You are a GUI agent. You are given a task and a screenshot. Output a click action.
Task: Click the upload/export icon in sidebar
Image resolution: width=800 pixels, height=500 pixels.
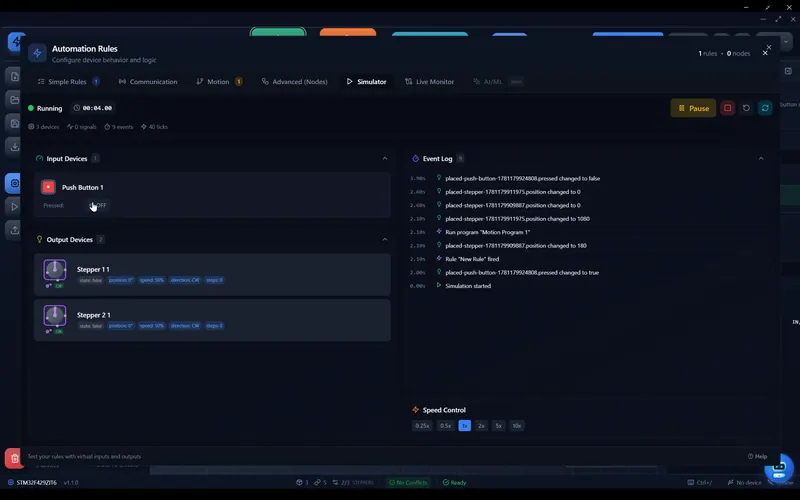(x=15, y=230)
